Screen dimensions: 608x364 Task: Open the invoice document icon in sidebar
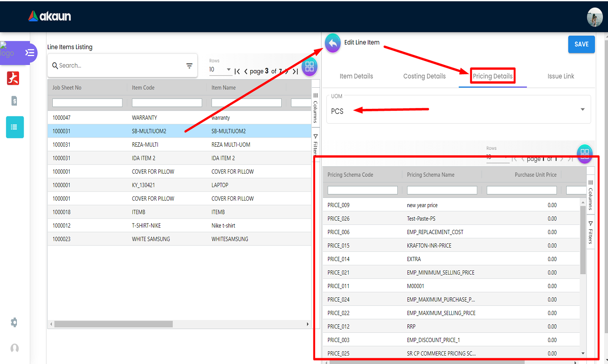coord(14,101)
